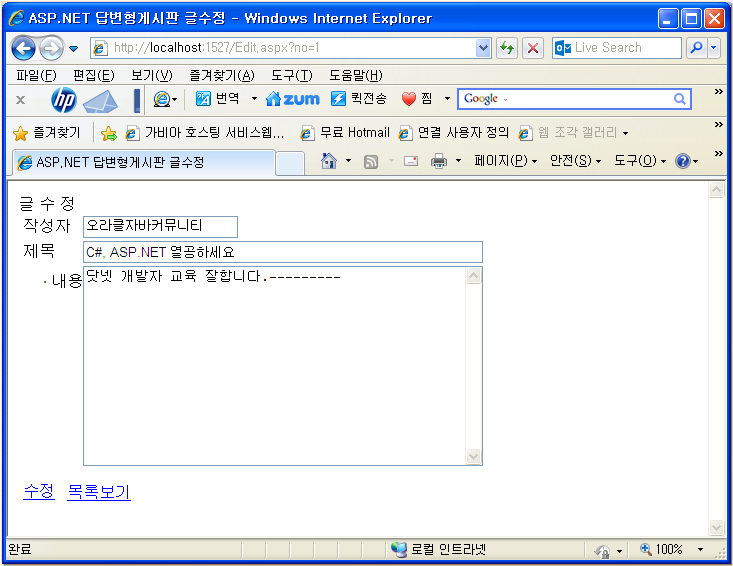Click the 퀵전송 lightning icon
The width and height of the screenshot is (733, 566).
[338, 99]
